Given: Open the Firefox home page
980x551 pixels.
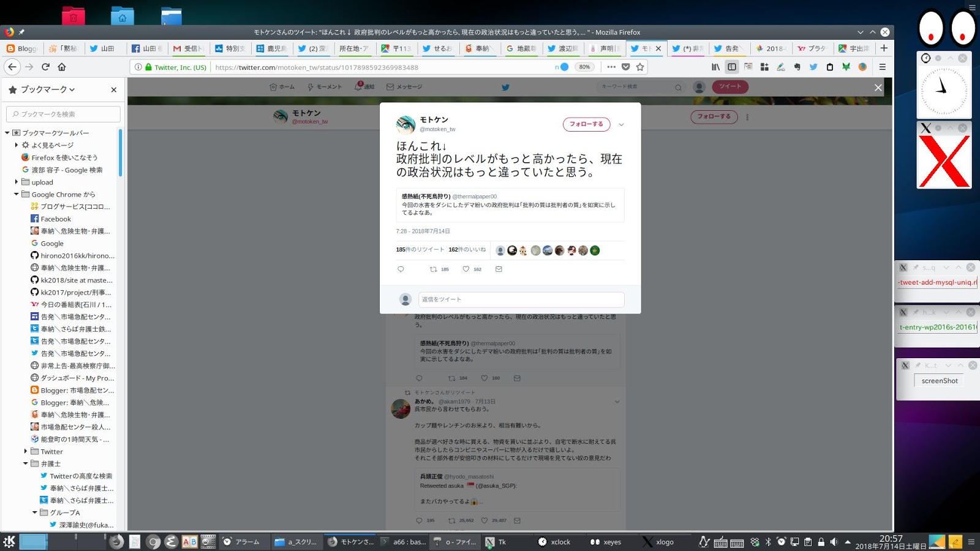Looking at the screenshot, I should [62, 67].
